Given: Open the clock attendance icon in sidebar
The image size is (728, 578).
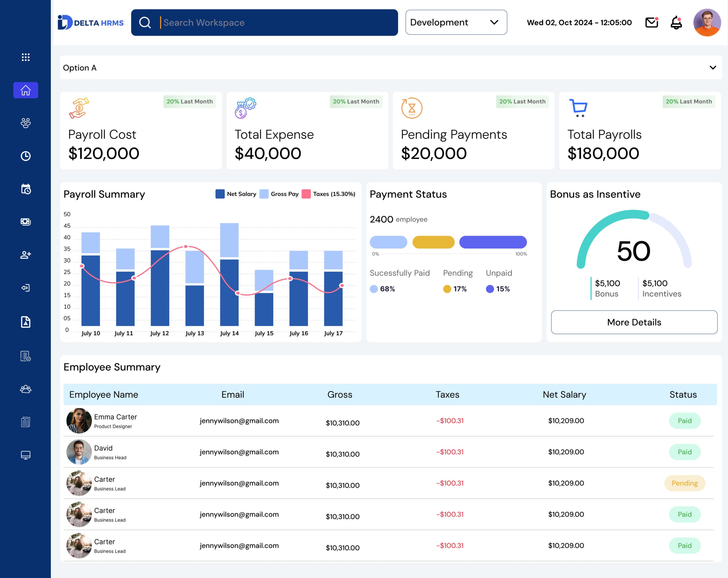Looking at the screenshot, I should (26, 156).
